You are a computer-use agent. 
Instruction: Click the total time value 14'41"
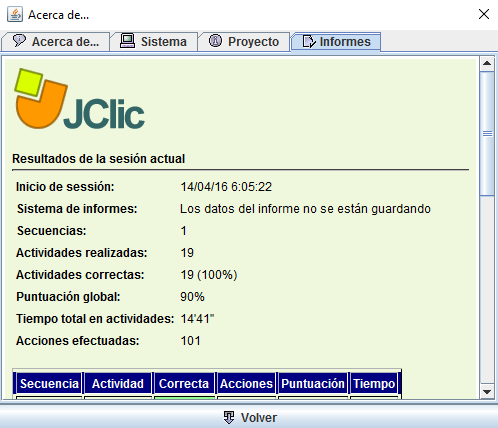197,319
